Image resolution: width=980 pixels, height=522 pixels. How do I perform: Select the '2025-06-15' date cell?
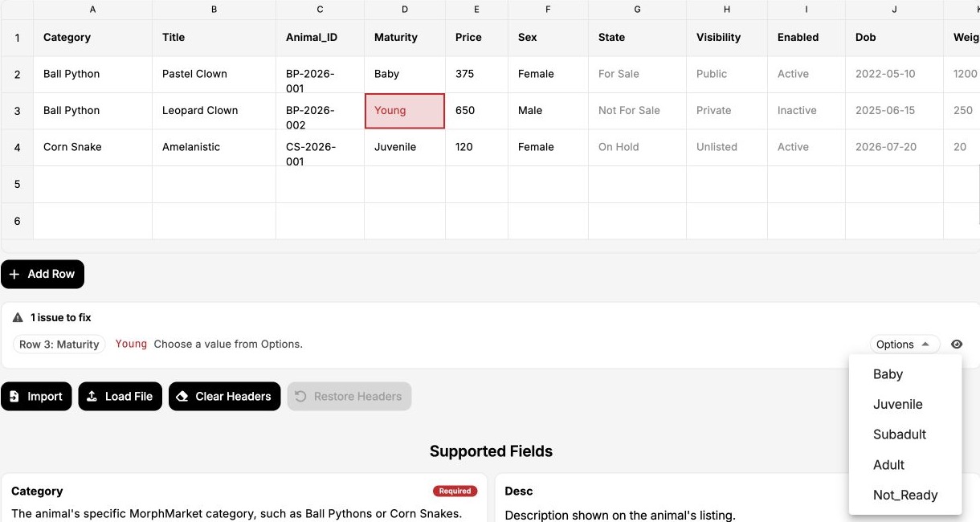click(x=894, y=111)
